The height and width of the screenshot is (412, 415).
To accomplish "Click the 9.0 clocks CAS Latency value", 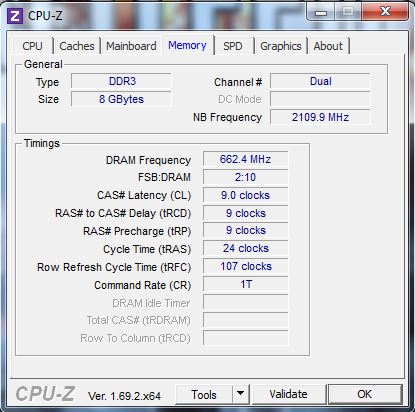I will point(246,195).
